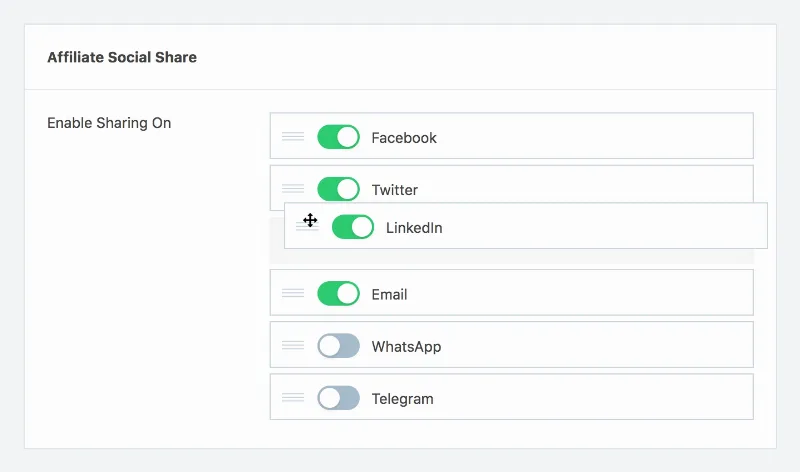
Task: Disable the Email sharing toggle
Action: pos(338,293)
